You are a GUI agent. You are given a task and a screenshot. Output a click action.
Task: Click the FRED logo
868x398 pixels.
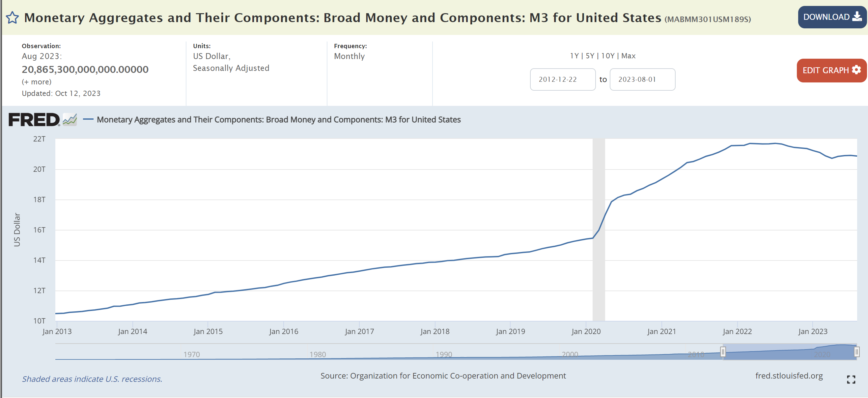[x=34, y=120]
